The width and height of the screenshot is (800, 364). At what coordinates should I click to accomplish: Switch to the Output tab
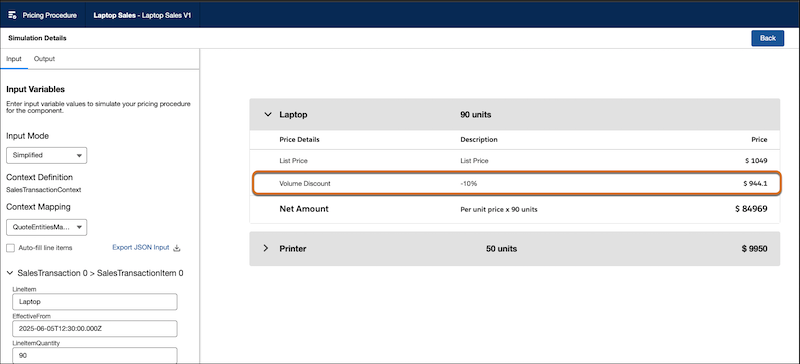(44, 59)
